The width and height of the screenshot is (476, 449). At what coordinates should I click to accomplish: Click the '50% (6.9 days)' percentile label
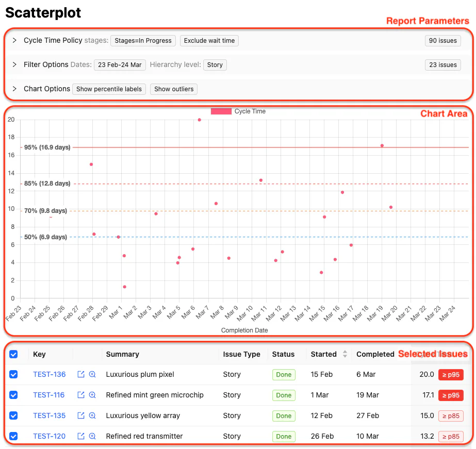click(45, 237)
